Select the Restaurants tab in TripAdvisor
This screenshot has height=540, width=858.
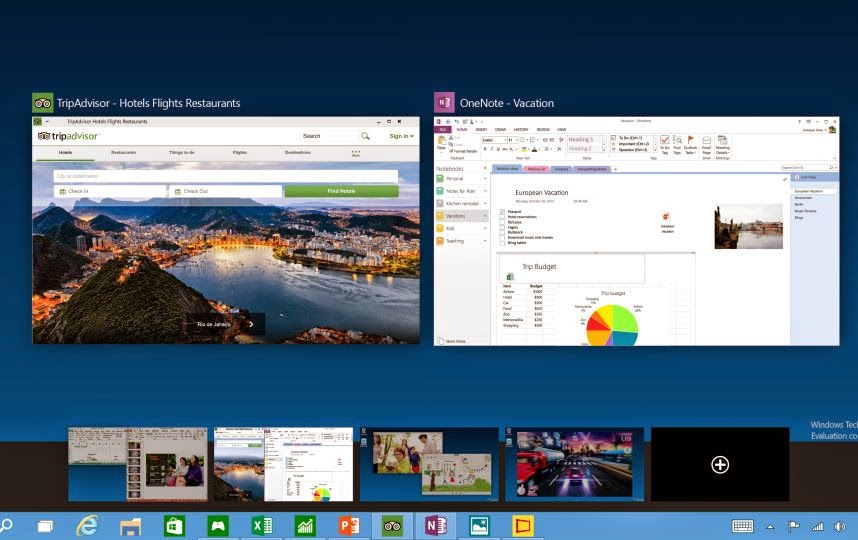(x=123, y=153)
